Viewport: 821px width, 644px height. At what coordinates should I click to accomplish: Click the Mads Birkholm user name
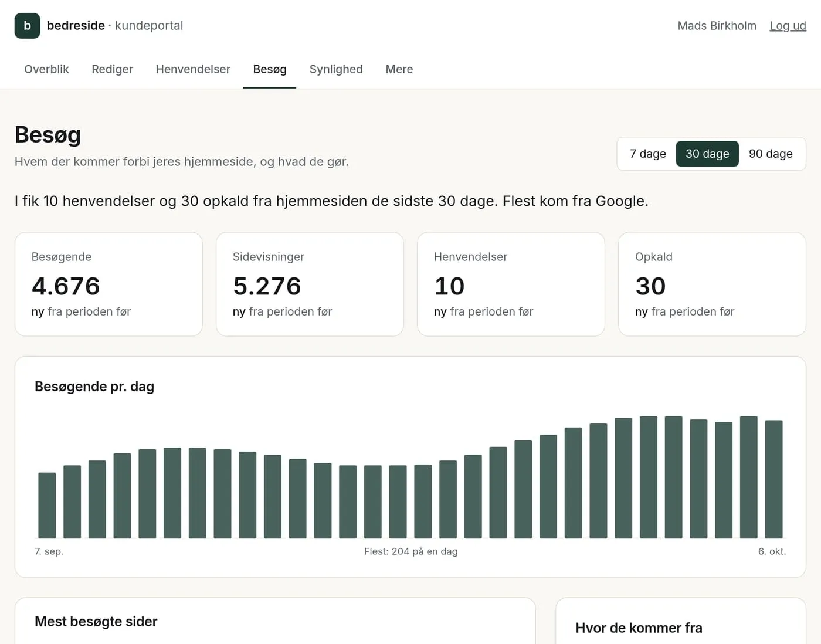tap(717, 26)
